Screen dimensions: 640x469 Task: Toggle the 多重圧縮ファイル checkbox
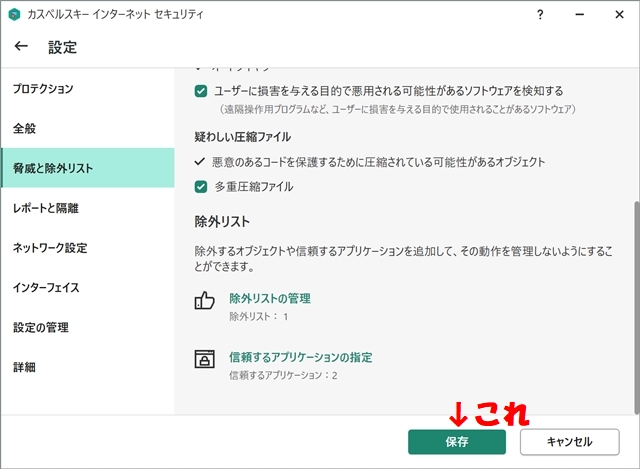pyautogui.click(x=201, y=186)
